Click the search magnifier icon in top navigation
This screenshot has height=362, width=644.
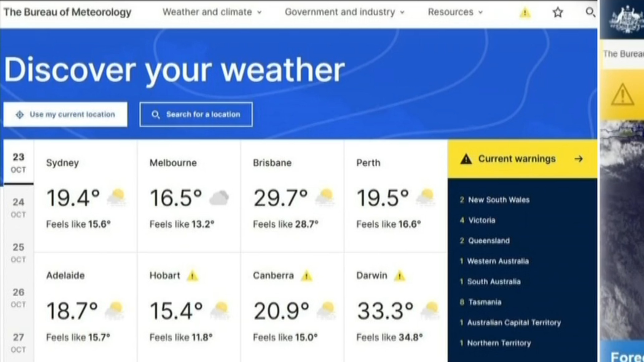(591, 12)
